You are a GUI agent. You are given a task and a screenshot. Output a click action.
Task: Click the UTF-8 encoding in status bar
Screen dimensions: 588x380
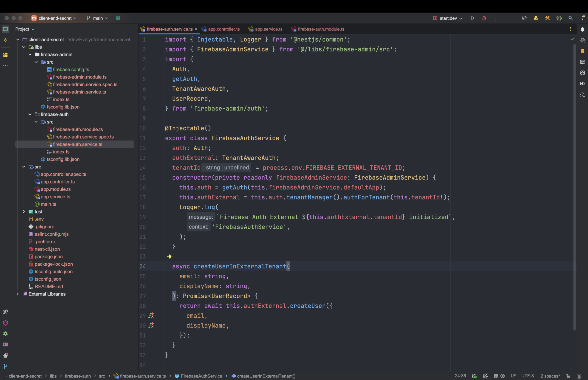(527, 376)
